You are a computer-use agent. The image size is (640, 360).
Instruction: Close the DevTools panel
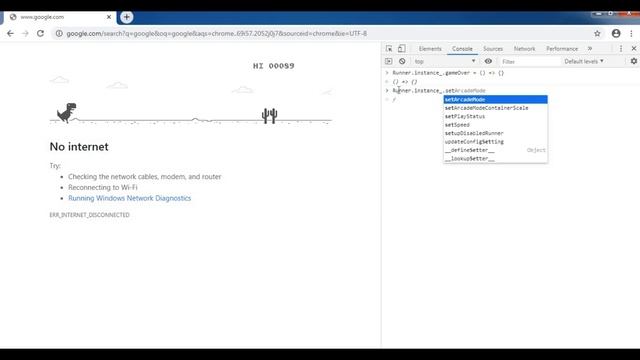click(634, 49)
